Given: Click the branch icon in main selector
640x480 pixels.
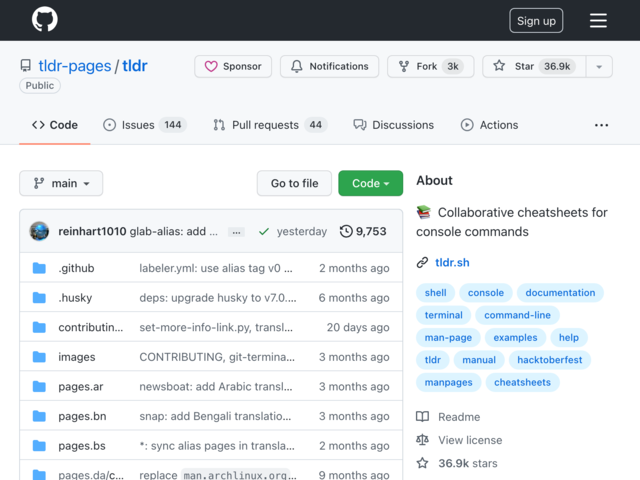Looking at the screenshot, I should (39, 183).
